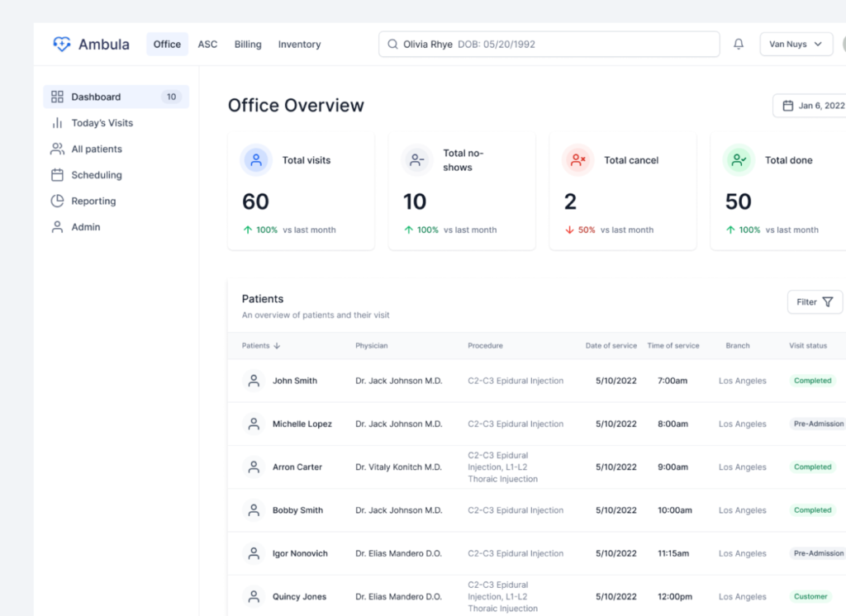Open the Jan 6, 2022 date picker

811,106
